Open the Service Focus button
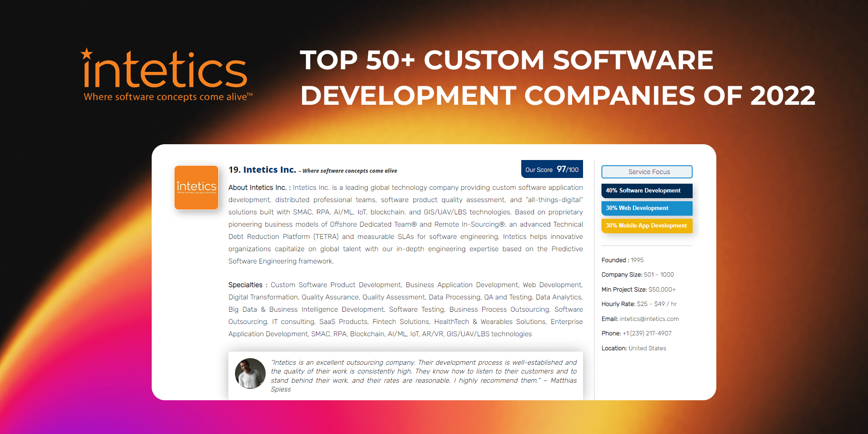The width and height of the screenshot is (868, 434). coord(647,172)
